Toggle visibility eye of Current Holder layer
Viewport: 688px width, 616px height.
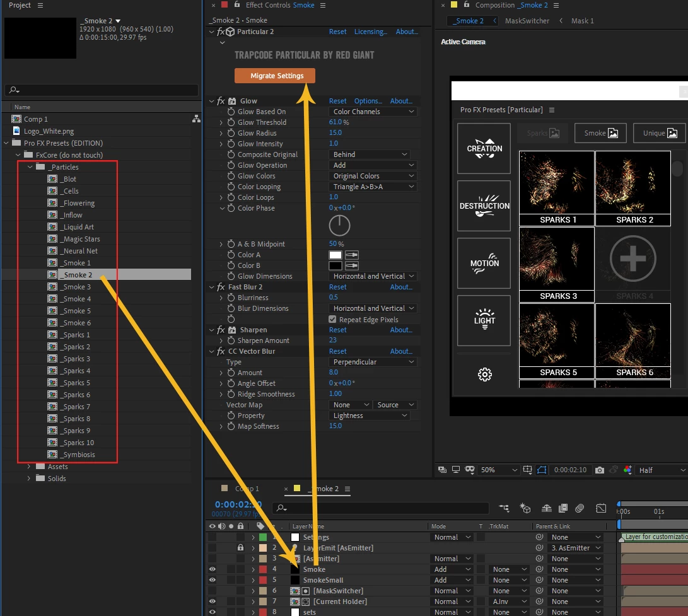pyautogui.click(x=212, y=601)
